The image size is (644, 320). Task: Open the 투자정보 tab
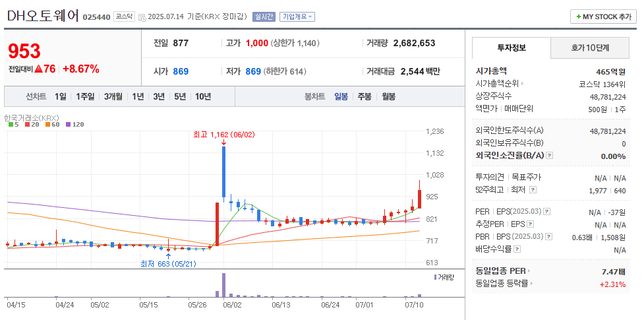click(x=512, y=48)
